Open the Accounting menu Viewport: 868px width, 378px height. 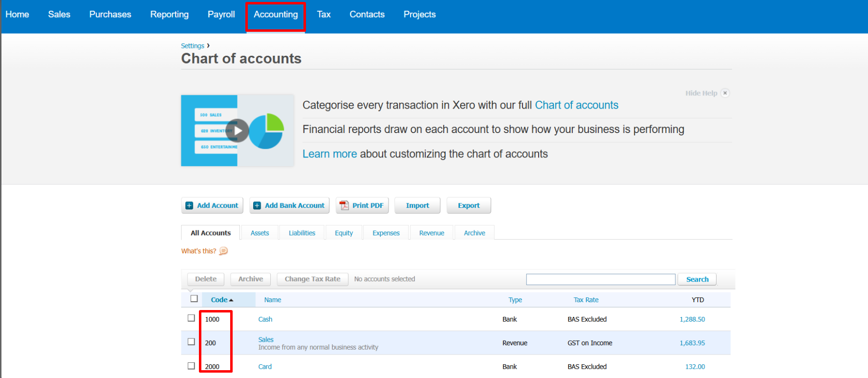point(276,15)
